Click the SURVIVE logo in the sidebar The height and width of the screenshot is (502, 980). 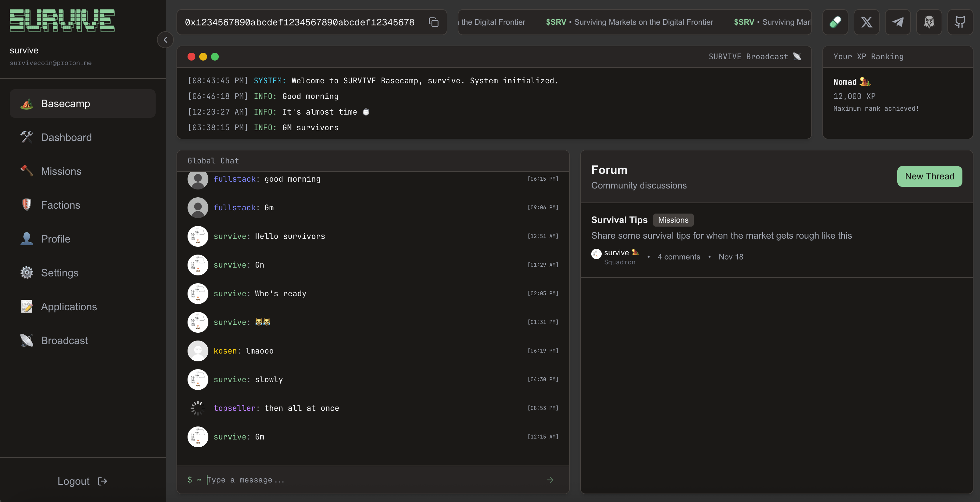click(x=63, y=21)
